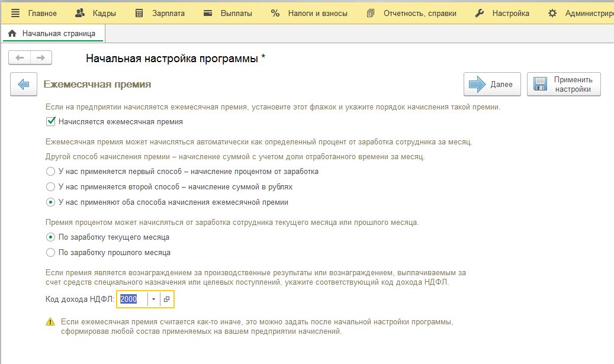Go forward using the grey right arrow
This screenshot has height=364, width=614.
(x=41, y=58)
